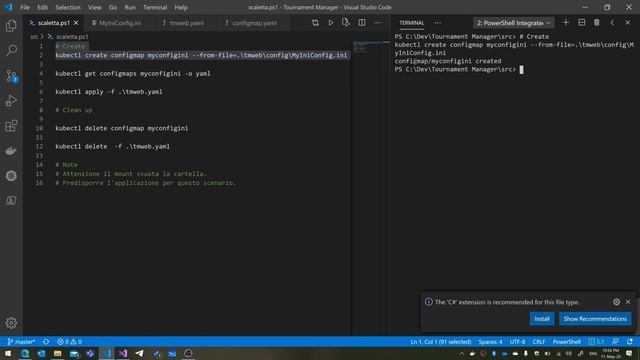Viewport: 640px width, 360px height.
Task: Close the scaletta.ps1 tab
Action: [x=76, y=23]
